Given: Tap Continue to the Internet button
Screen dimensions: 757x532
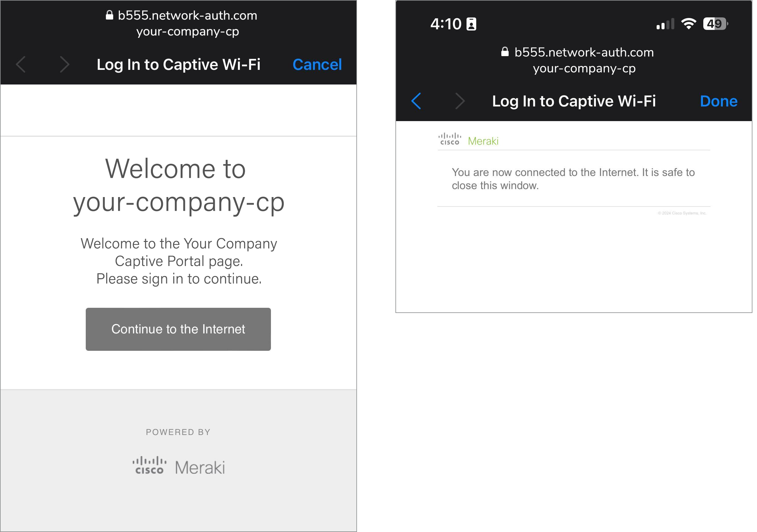Looking at the screenshot, I should coord(178,329).
